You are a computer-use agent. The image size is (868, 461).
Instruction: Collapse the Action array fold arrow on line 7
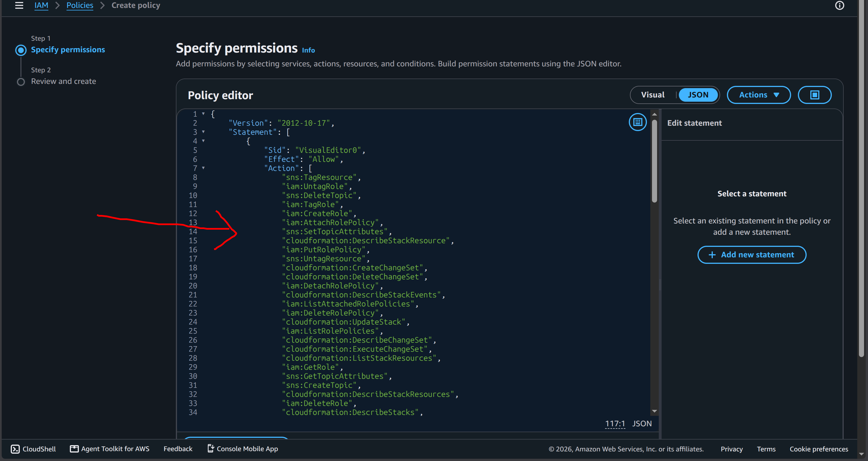(x=203, y=168)
